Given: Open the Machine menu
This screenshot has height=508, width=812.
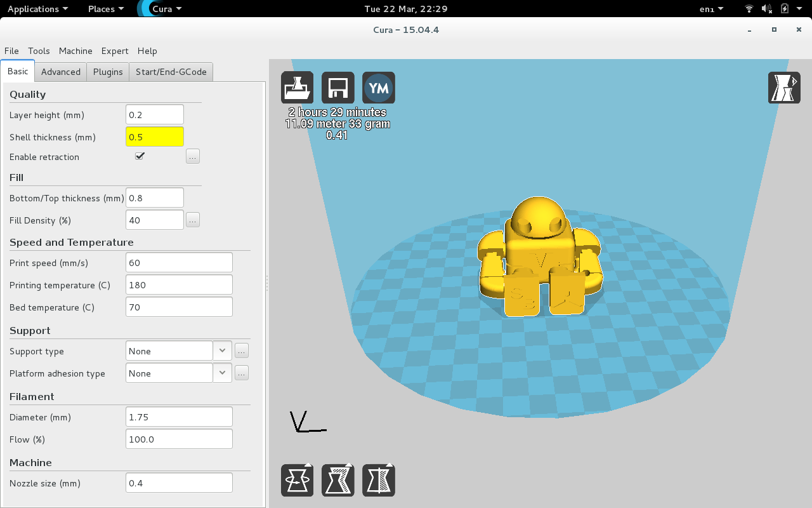Looking at the screenshot, I should [x=75, y=51].
